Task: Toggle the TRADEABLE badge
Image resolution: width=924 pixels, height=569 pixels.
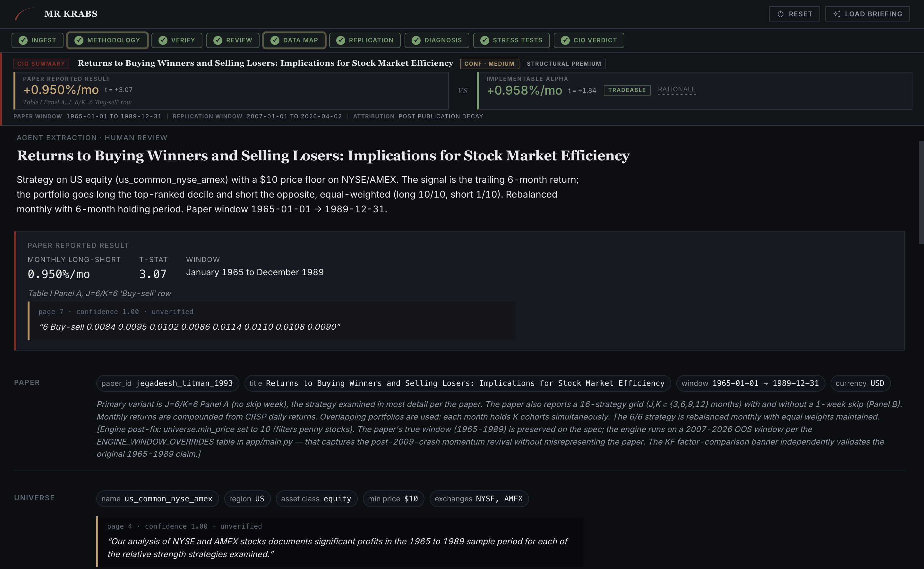Action: point(627,90)
